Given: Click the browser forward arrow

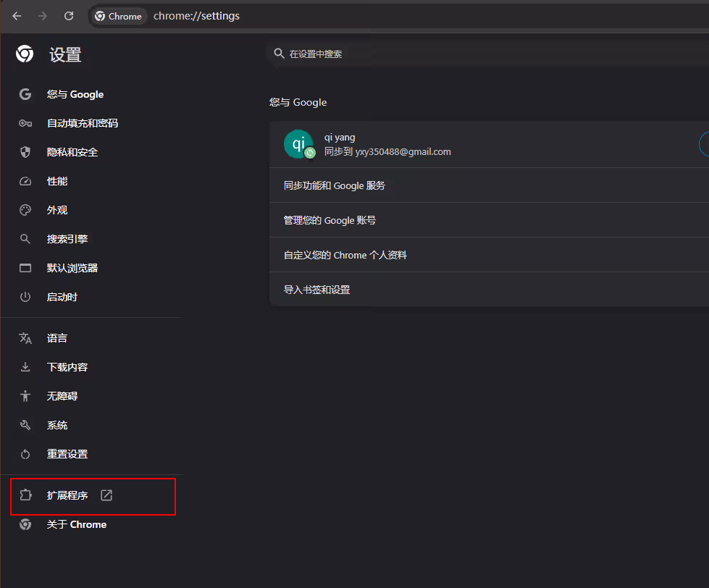Looking at the screenshot, I should [43, 16].
